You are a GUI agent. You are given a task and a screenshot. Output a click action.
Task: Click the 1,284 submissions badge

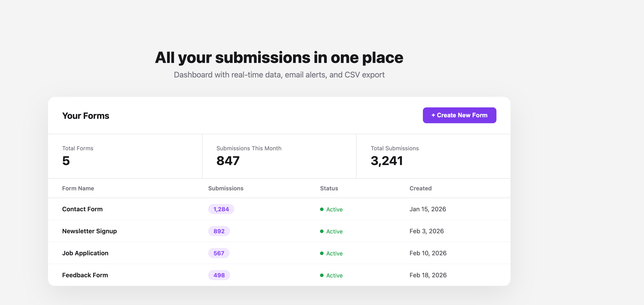221,209
